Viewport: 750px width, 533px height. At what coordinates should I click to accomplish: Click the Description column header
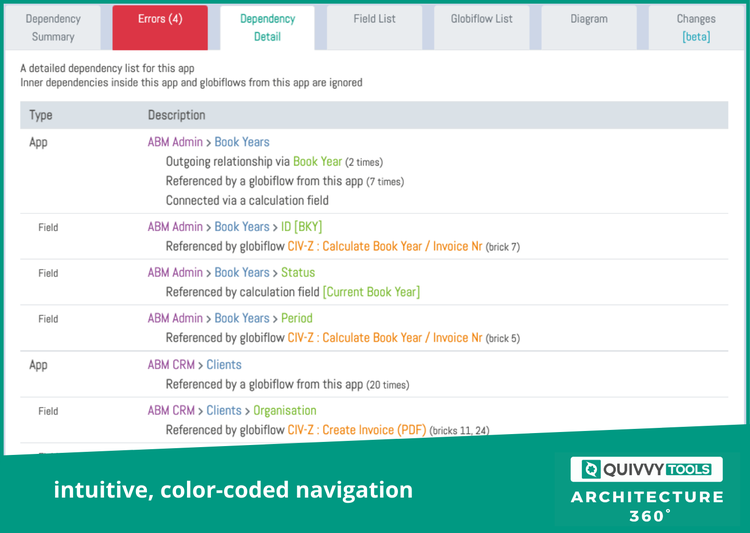(176, 115)
